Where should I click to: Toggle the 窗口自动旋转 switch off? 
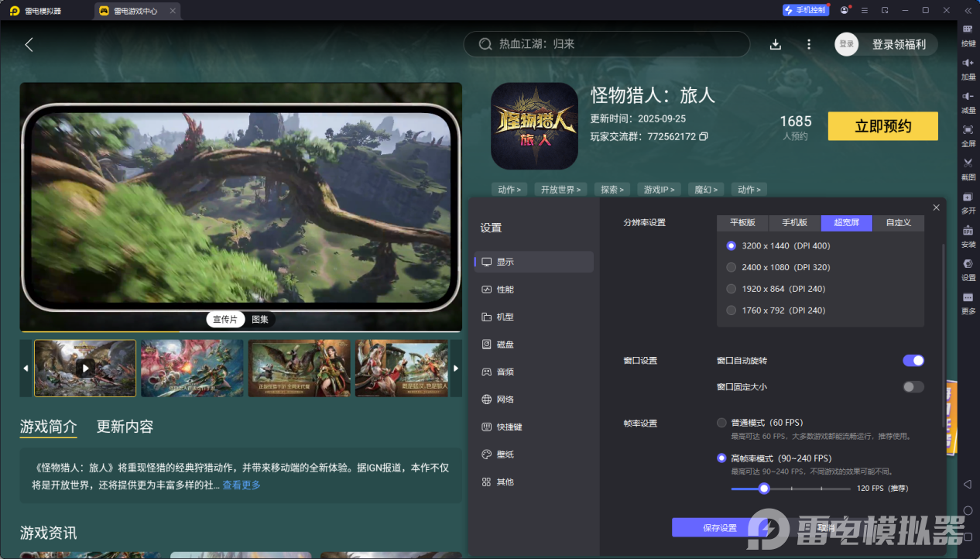pos(913,361)
